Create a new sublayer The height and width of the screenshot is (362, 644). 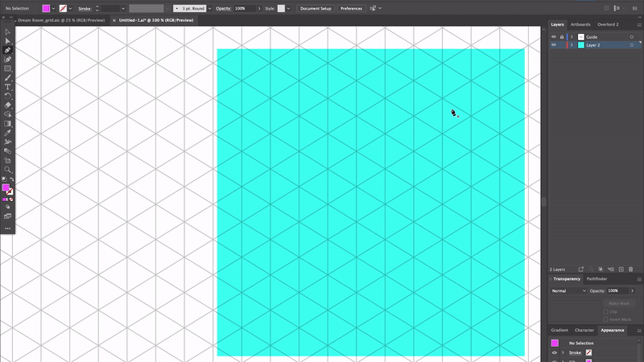[611, 269]
